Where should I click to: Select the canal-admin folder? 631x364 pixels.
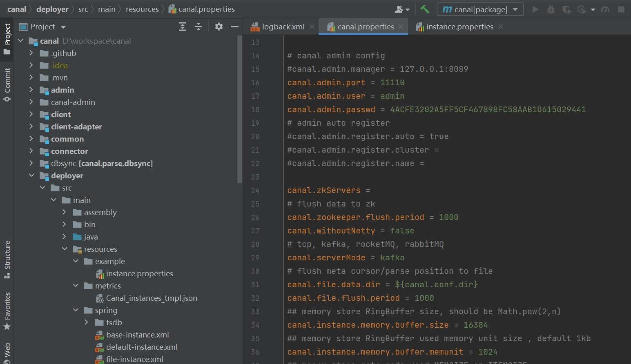click(x=73, y=102)
